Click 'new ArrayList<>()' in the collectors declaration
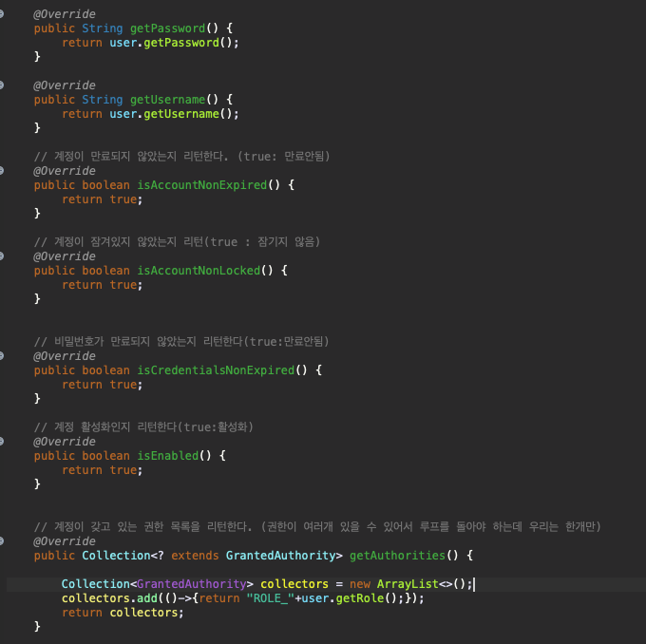This screenshot has width=646, height=644. click(408, 584)
